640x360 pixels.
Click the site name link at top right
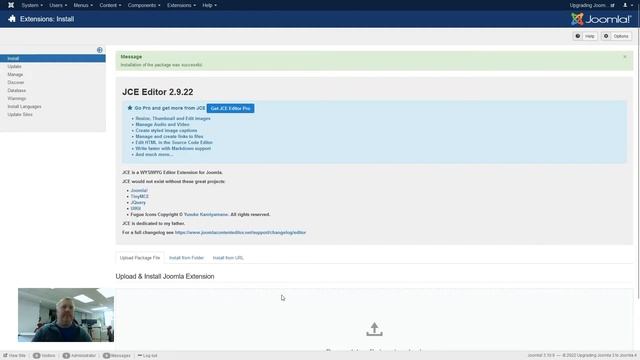(592, 5)
